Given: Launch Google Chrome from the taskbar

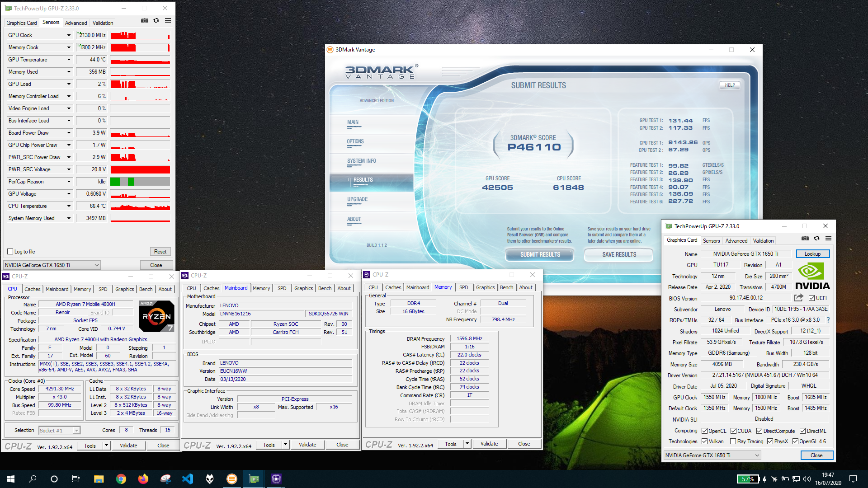Looking at the screenshot, I should [x=121, y=479].
